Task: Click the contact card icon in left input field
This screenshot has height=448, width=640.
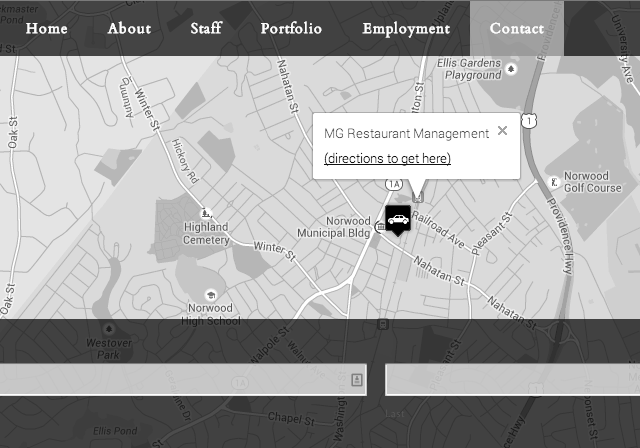Action: click(x=357, y=380)
